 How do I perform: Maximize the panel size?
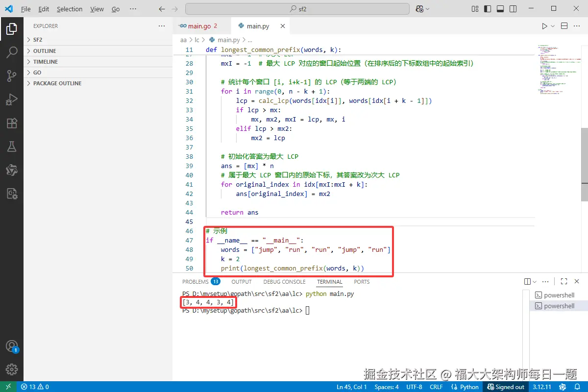click(564, 282)
